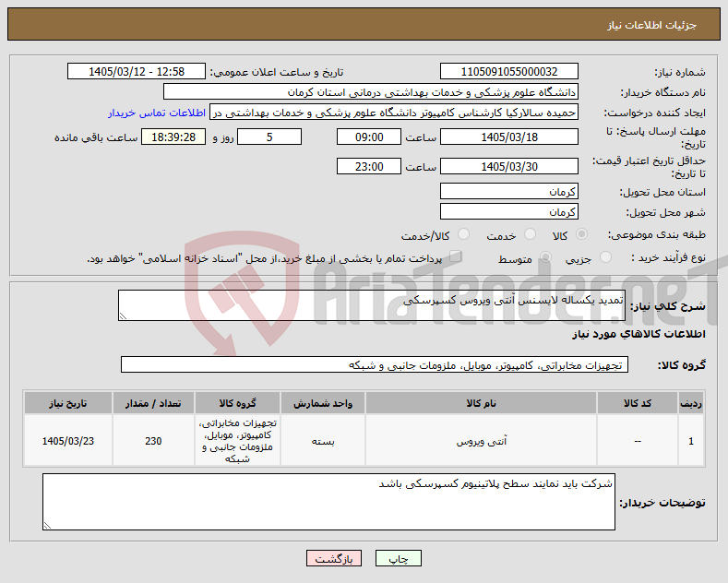Viewport: 728px width, 583px height.
Task: Select the کالا/خدمت radio button
Action: pos(463,234)
